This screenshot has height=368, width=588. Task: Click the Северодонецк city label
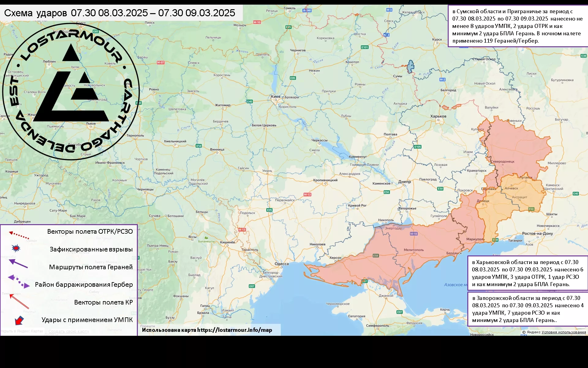503,161
